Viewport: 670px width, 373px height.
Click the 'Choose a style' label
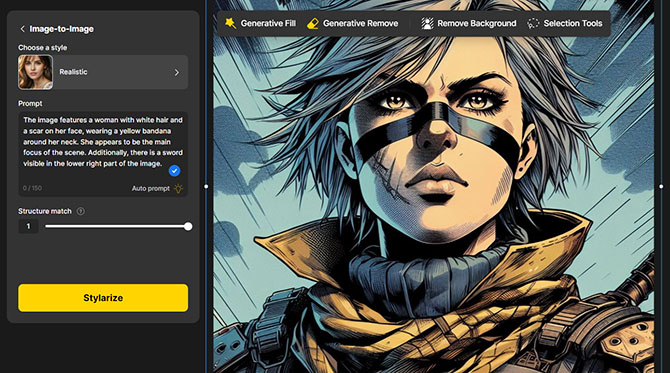click(42, 47)
